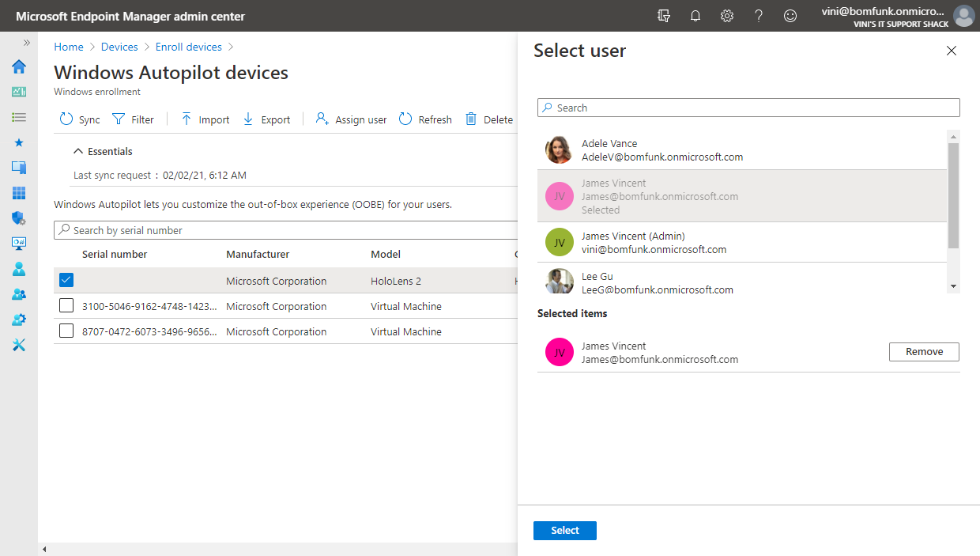
Task: Click James Vincent avatar in Selected items
Action: tap(559, 353)
